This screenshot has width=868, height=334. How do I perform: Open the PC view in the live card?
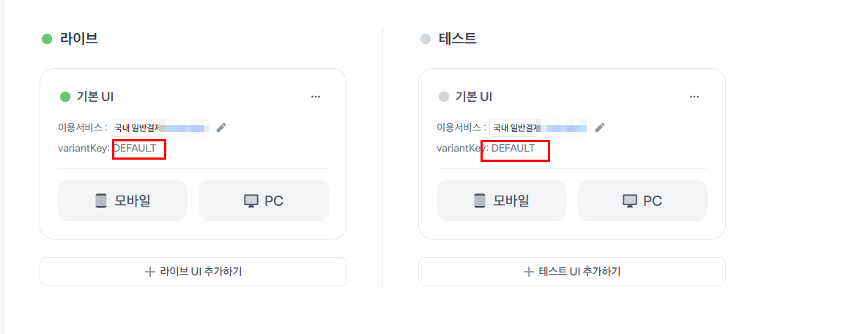[x=264, y=201]
